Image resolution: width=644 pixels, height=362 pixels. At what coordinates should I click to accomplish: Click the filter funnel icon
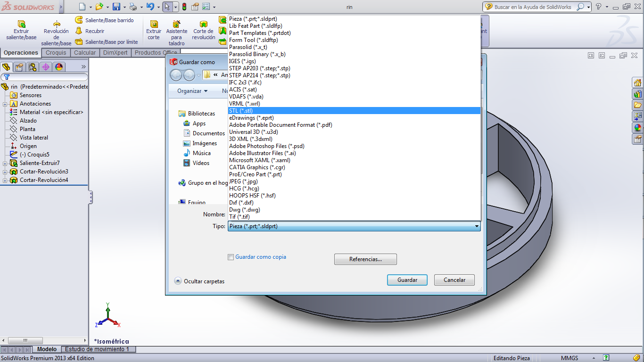click(7, 77)
